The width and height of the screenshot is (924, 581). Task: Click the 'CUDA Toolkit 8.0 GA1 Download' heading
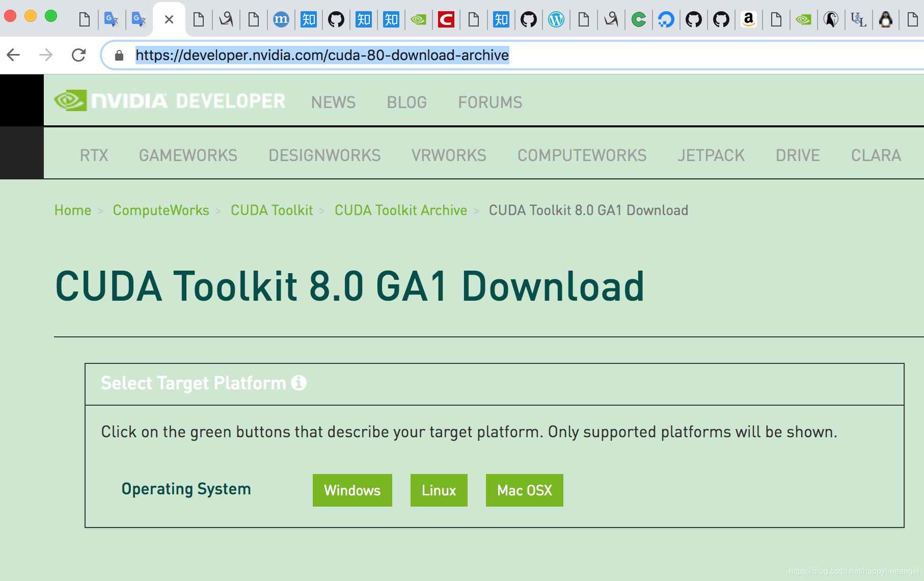pyautogui.click(x=350, y=286)
